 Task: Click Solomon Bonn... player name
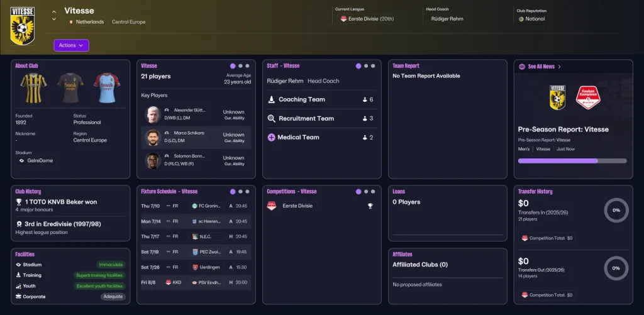point(189,156)
